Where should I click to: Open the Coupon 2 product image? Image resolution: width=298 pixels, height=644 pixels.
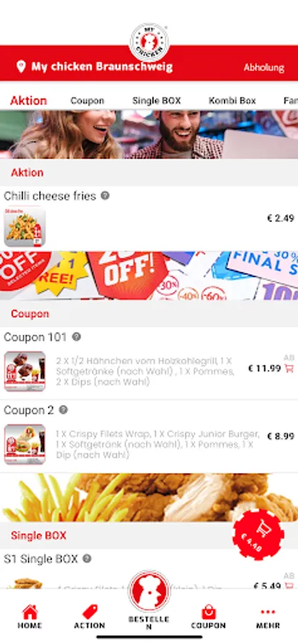point(25,444)
